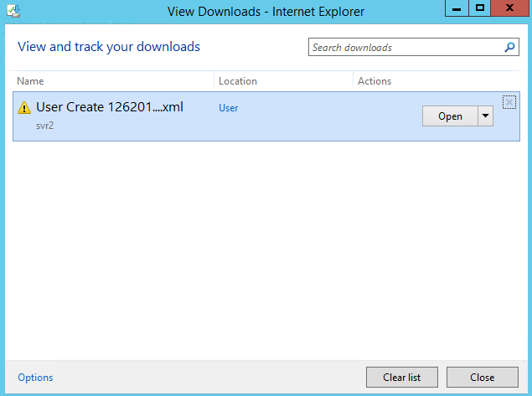Click the search magnifier icon

pos(509,47)
